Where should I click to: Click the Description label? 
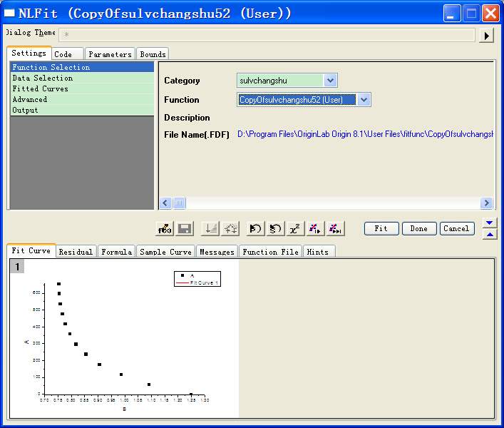click(x=187, y=118)
